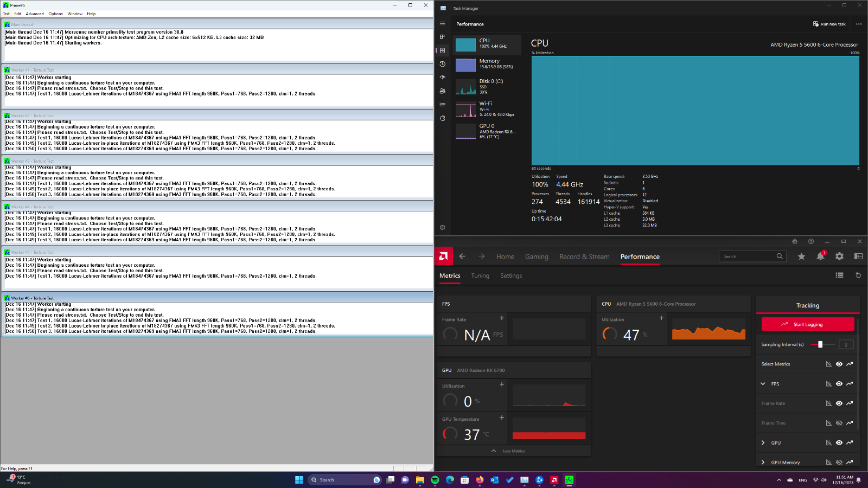Toggle eye visibility for Select Metrics
The image size is (868, 488).
coord(839,364)
